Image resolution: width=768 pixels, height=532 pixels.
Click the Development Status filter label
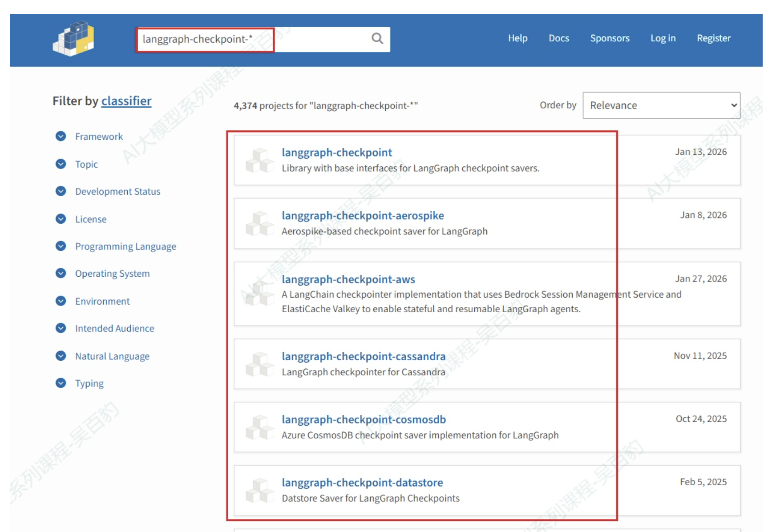(x=117, y=191)
